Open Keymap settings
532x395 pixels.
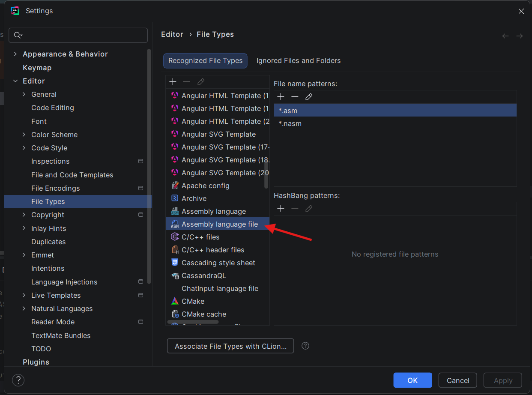(37, 68)
